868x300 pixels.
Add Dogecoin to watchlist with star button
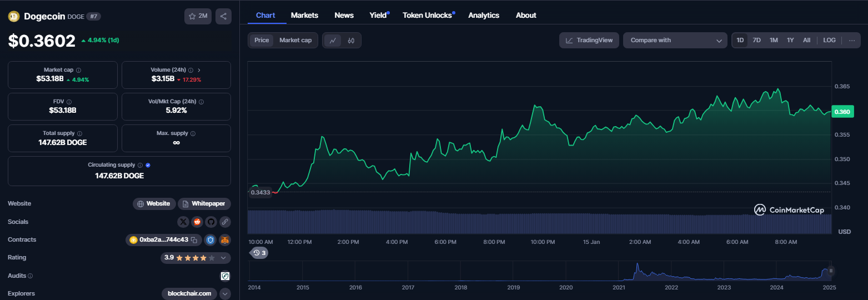click(198, 16)
